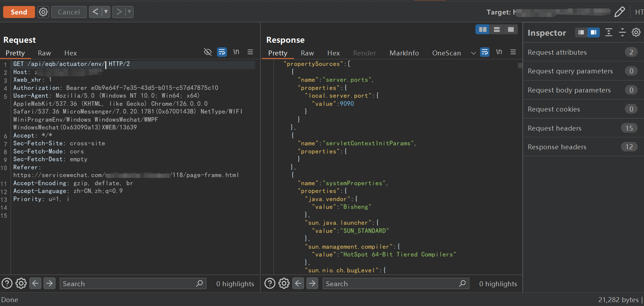This screenshot has height=306, width=644.
Task: Click magnifier icon in Response search box
Action: click(x=462, y=283)
